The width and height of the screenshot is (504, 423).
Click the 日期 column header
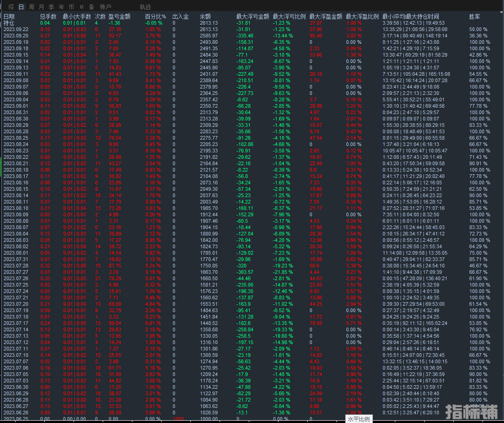point(9,16)
